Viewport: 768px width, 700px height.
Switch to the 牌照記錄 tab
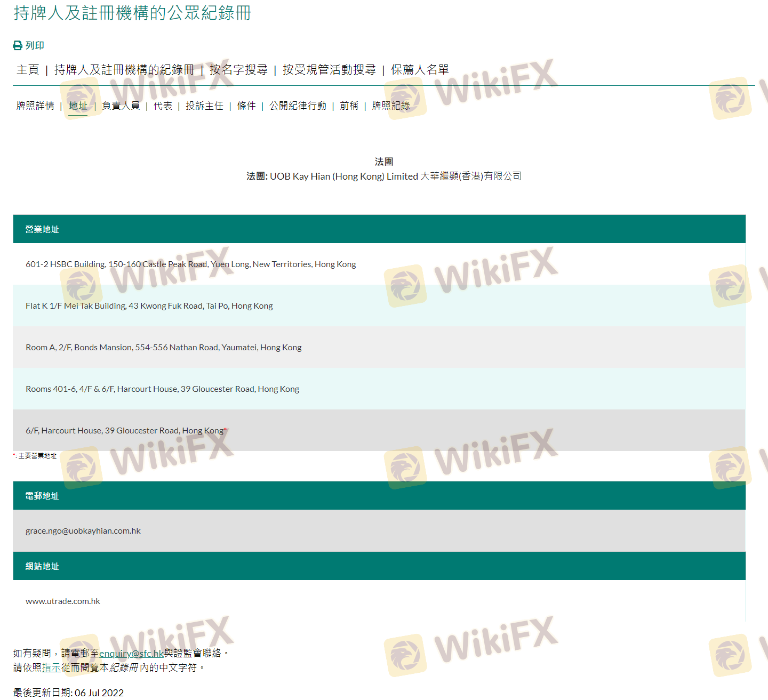(x=391, y=106)
